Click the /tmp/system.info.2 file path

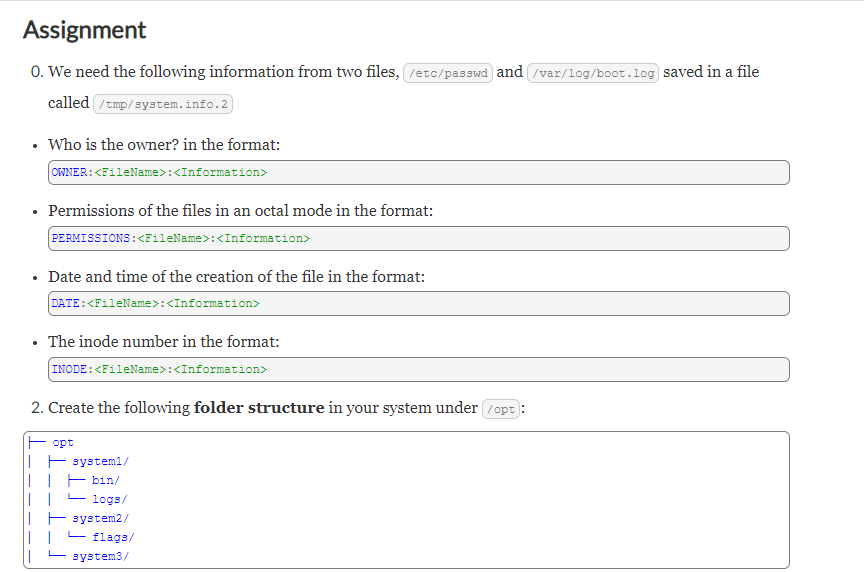tap(163, 104)
